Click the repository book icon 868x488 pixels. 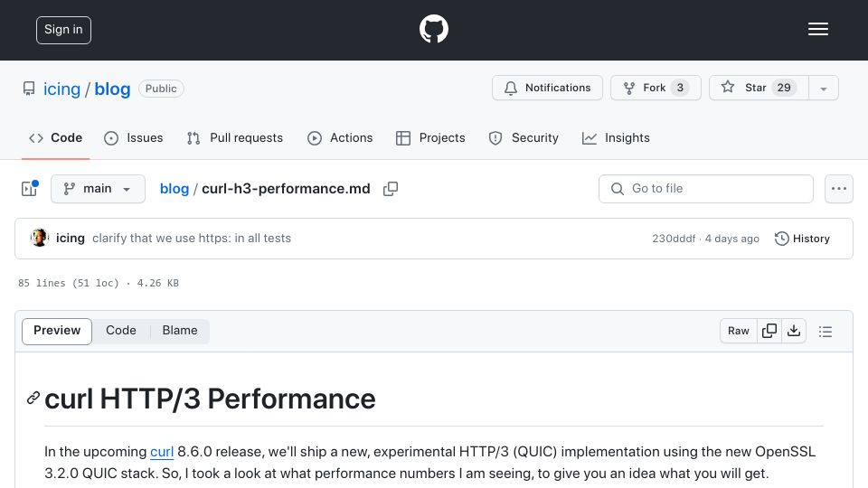(x=29, y=89)
